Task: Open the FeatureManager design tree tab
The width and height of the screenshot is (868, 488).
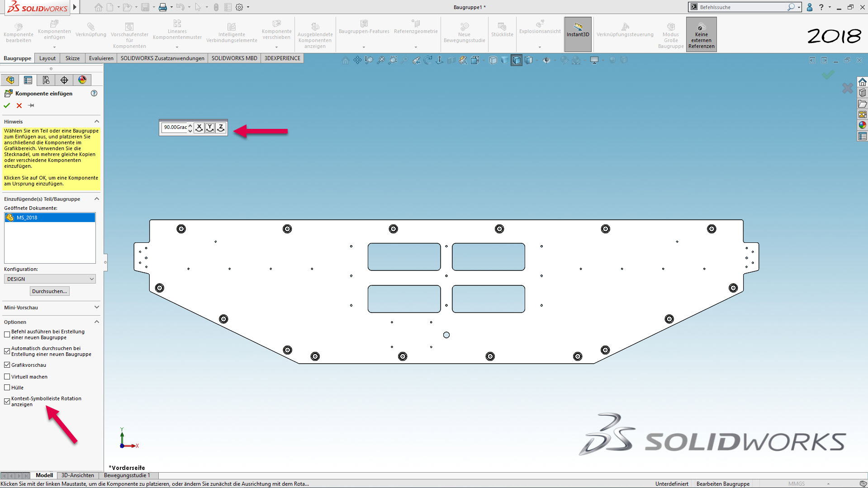Action: tap(10, 80)
